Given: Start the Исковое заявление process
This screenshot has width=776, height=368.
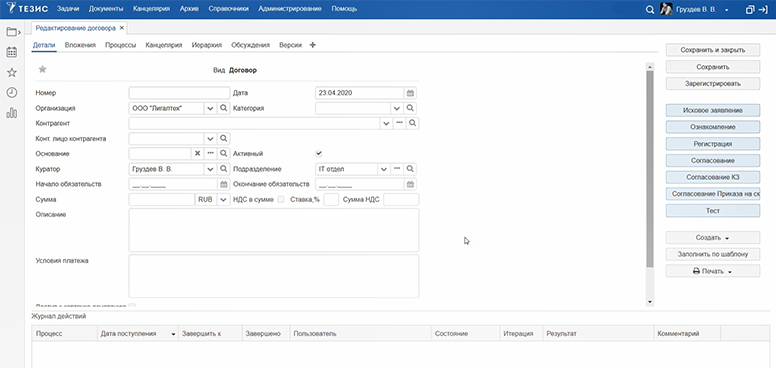Looking at the screenshot, I should click(x=713, y=110).
